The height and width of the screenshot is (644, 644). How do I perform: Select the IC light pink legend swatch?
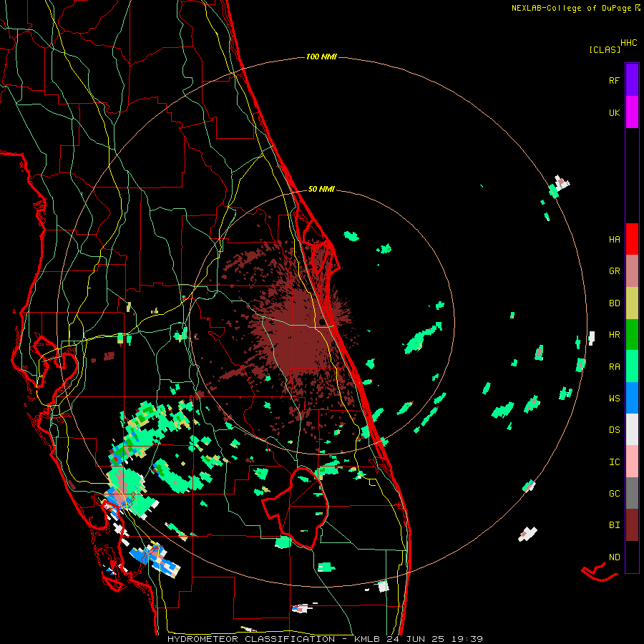pyautogui.click(x=632, y=462)
